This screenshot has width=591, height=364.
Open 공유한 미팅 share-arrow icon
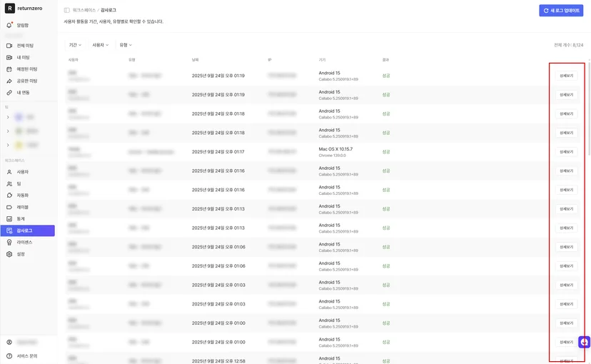(9, 81)
